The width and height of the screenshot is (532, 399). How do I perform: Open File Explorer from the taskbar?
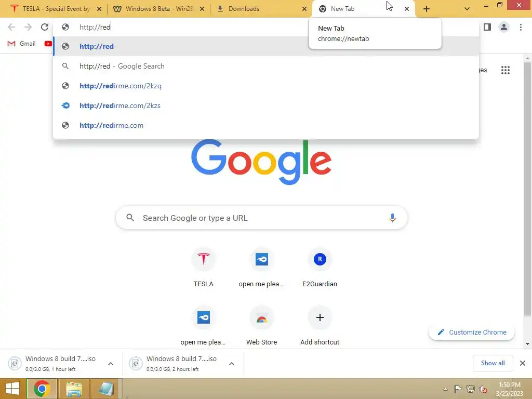(74, 389)
